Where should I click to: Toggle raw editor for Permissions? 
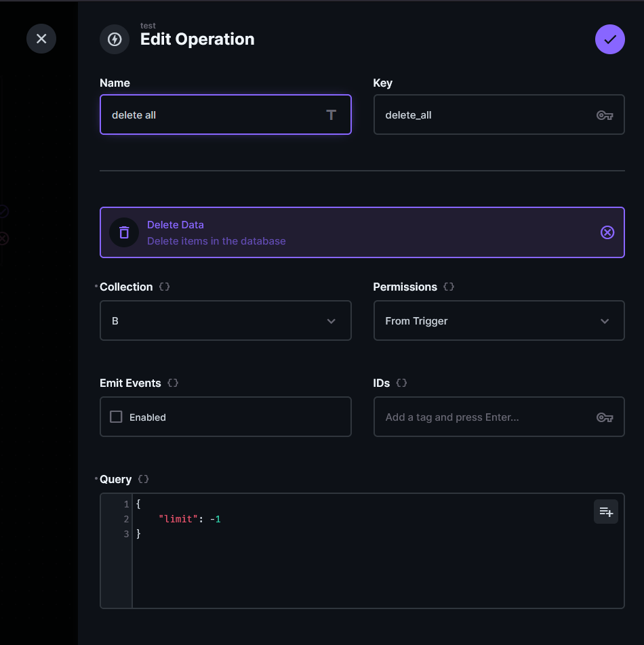tap(449, 287)
